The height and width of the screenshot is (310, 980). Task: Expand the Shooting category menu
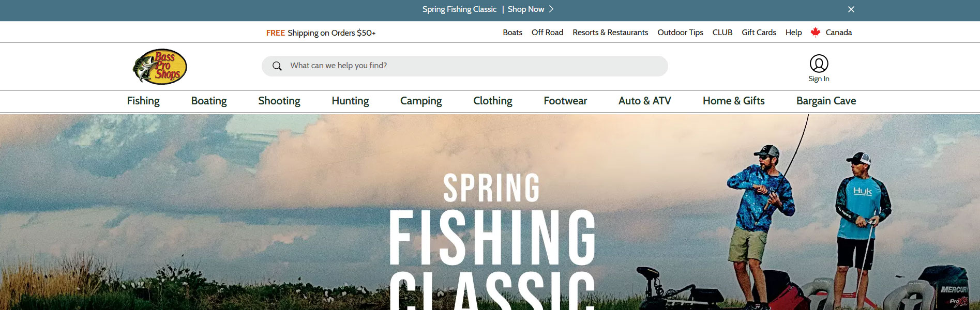(279, 101)
